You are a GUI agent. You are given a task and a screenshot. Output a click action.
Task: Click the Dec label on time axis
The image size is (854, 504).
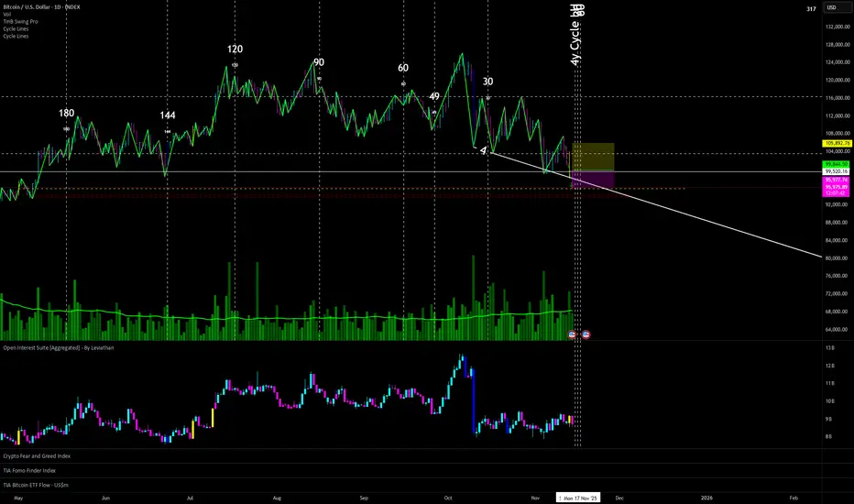point(619,498)
